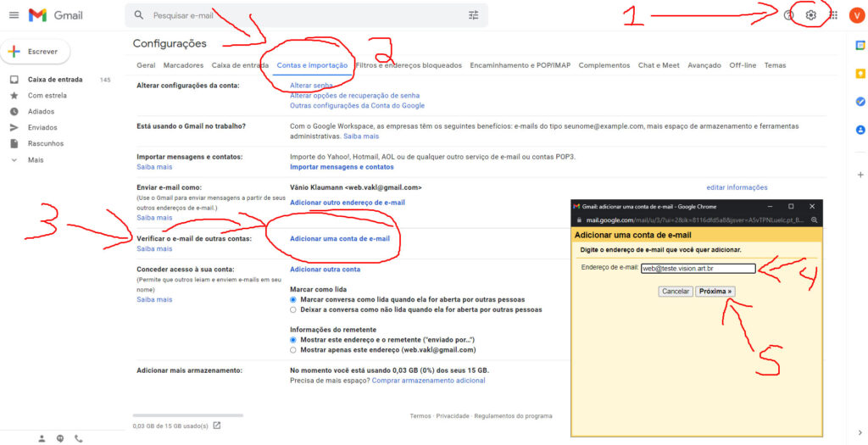Click Comprar armazenamento adicional link
Screen dimensions: 868x445
[428, 381]
